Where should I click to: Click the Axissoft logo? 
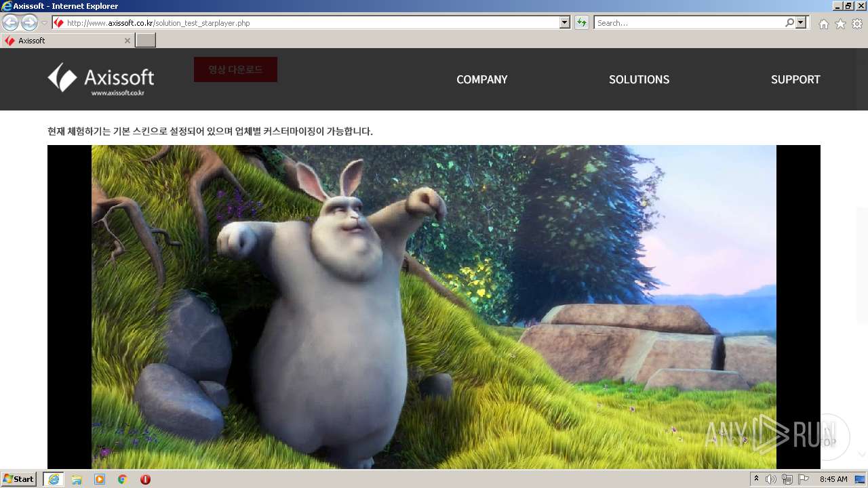[x=100, y=79]
